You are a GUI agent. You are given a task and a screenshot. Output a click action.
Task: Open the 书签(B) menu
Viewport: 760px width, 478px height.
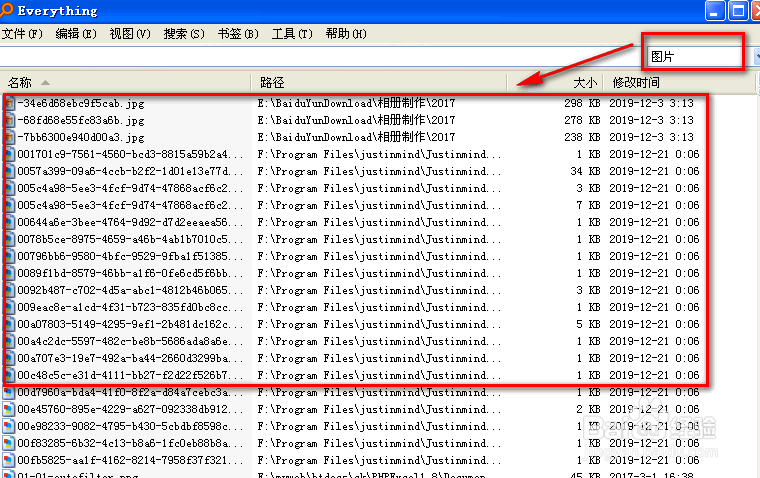coord(238,34)
